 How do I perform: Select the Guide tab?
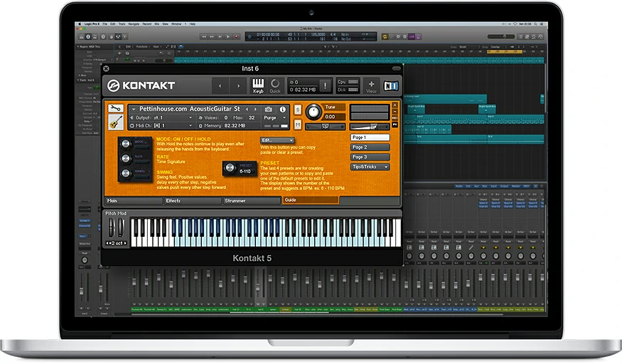pos(310,200)
